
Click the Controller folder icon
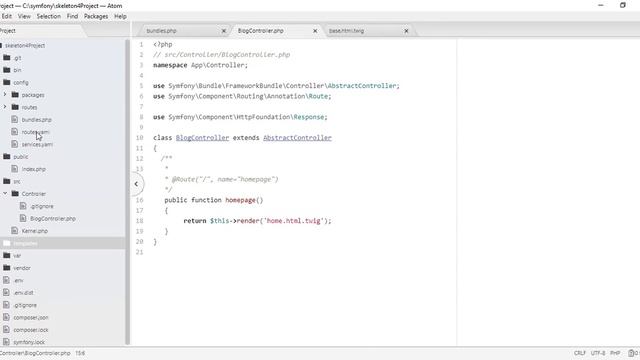(15, 193)
